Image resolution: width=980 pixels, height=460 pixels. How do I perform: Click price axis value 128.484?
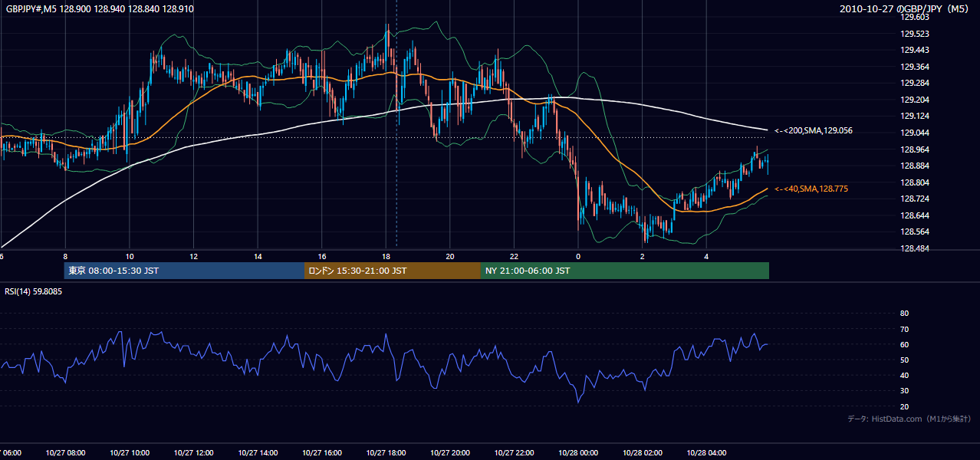pos(914,248)
